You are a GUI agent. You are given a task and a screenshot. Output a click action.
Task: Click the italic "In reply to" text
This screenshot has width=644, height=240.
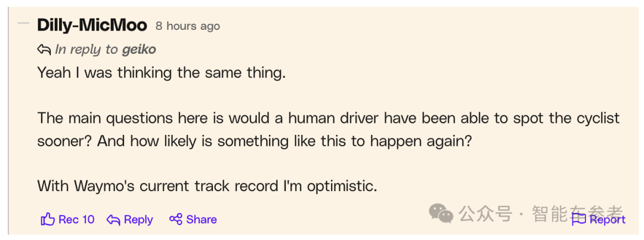(x=87, y=50)
